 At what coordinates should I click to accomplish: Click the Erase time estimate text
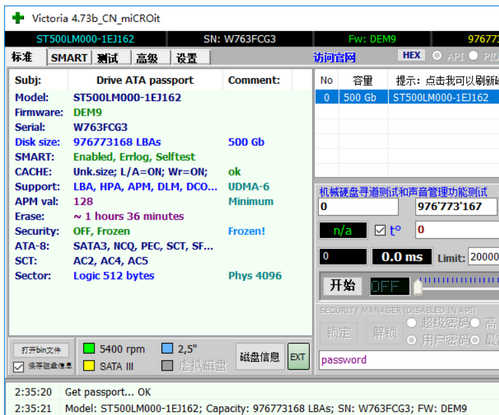click(x=128, y=216)
